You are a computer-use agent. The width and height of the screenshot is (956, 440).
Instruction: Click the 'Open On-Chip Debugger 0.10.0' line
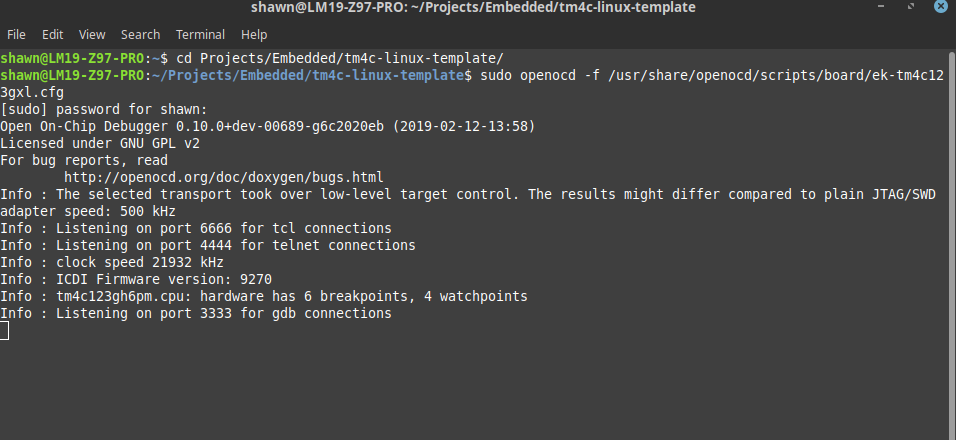click(267, 126)
